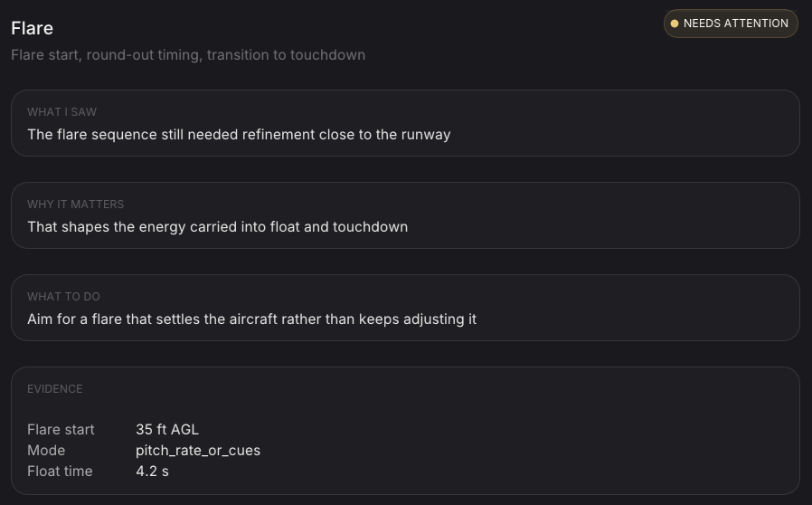
Task: Click the flare subtitle about round-out timing
Action: click(x=188, y=55)
